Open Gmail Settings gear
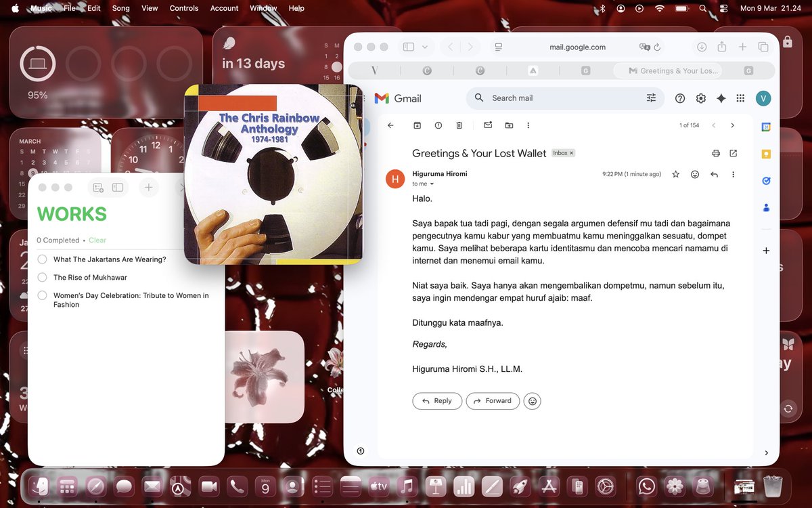Screen dimensions: 812x508 point(701,98)
